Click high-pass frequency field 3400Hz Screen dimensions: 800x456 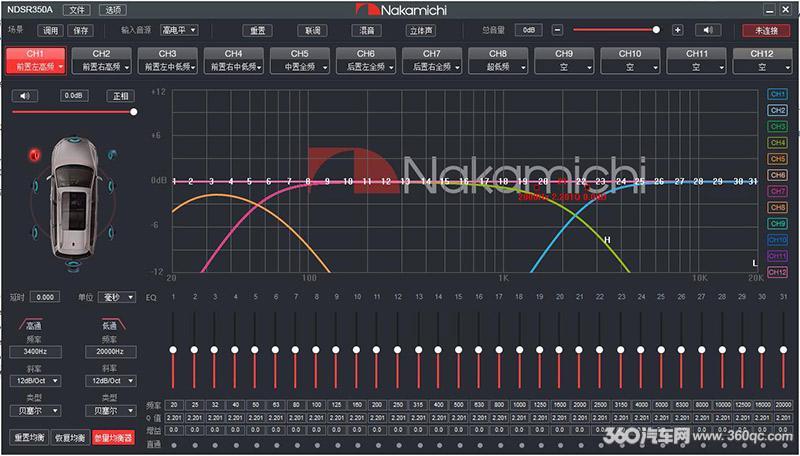pos(36,351)
